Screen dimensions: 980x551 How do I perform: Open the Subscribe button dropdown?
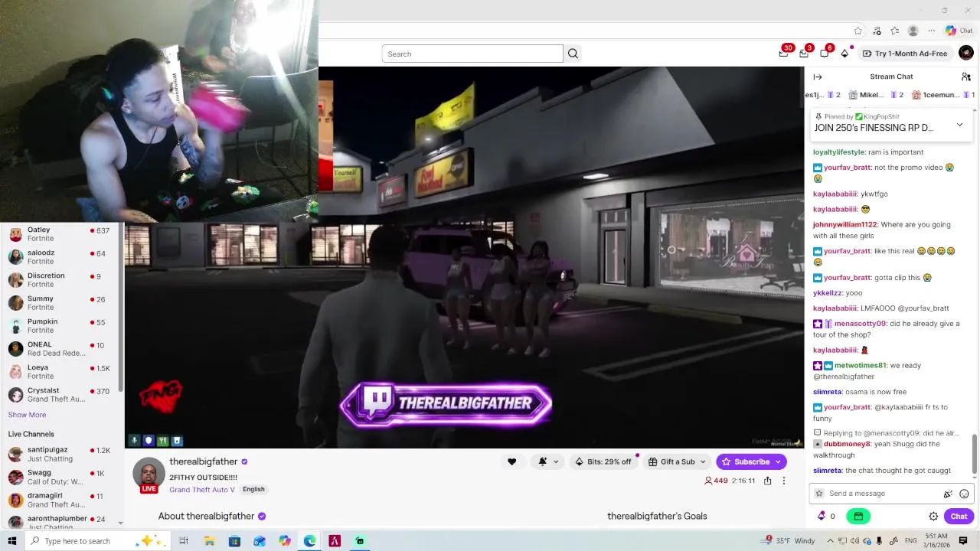[x=778, y=461]
